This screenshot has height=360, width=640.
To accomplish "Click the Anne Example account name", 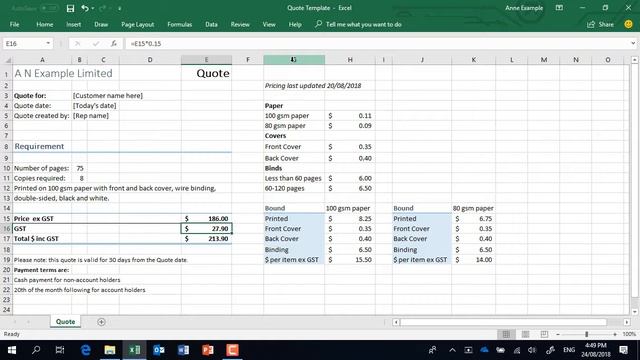I will [x=524, y=8].
